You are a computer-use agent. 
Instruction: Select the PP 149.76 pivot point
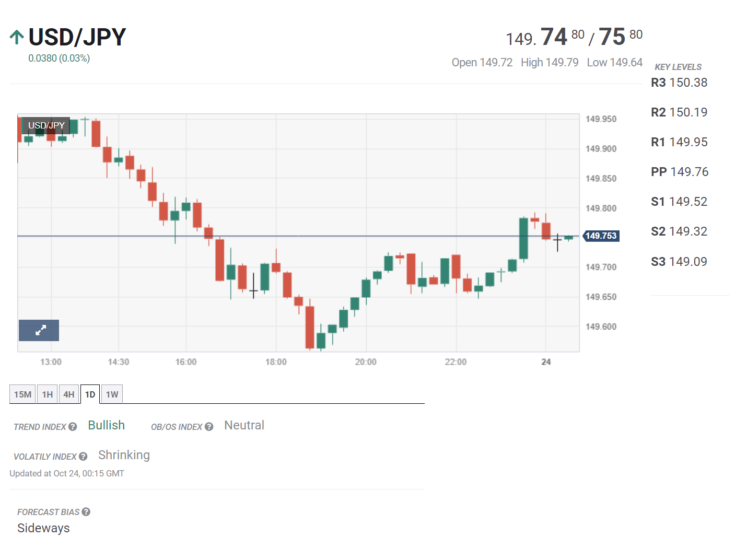point(680,172)
